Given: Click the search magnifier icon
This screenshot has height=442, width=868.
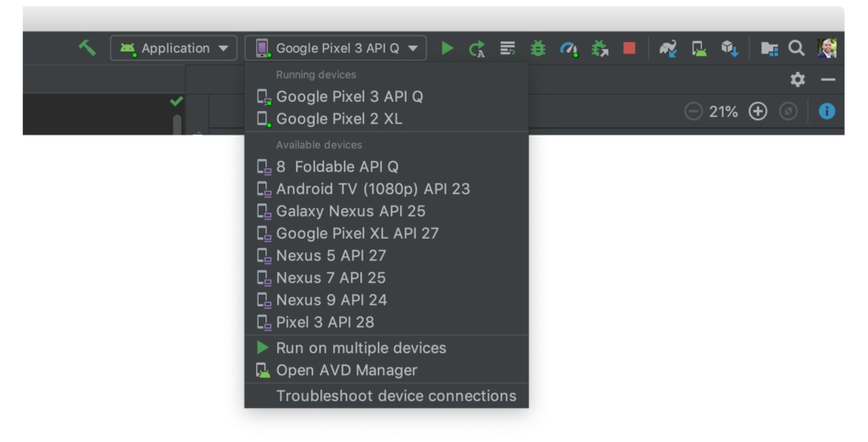Looking at the screenshot, I should tap(796, 48).
